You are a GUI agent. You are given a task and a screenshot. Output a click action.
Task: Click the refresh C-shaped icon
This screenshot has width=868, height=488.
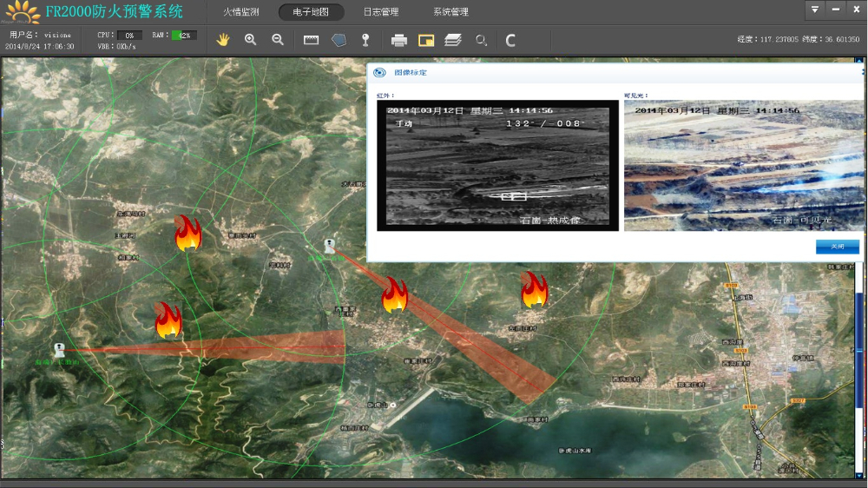pos(510,40)
